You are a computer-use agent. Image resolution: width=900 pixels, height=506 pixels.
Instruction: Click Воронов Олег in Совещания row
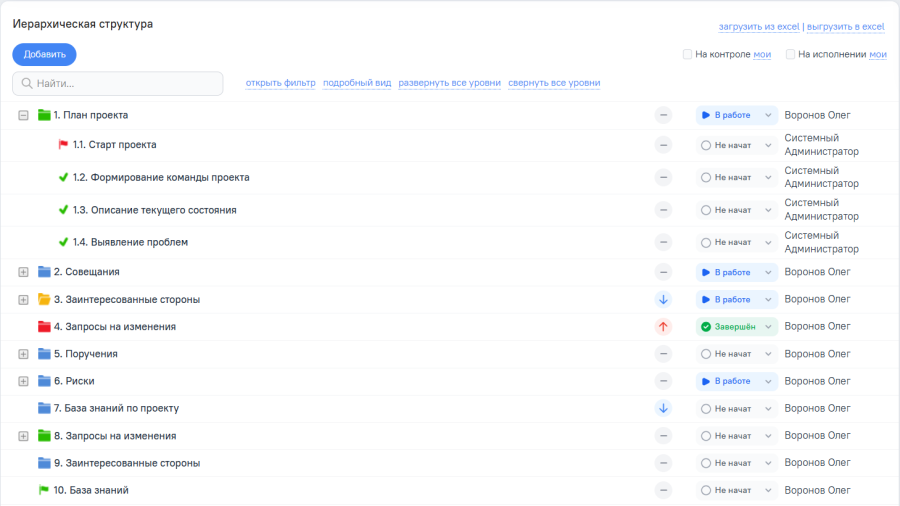pyautogui.click(x=817, y=272)
